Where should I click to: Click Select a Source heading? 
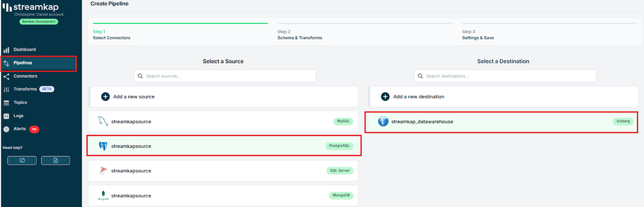223,61
